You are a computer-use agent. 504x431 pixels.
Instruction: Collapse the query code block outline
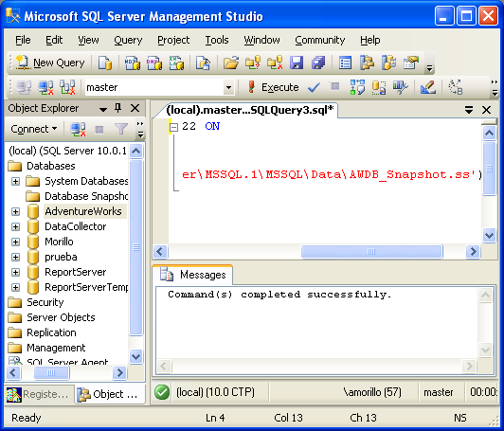[x=173, y=127]
